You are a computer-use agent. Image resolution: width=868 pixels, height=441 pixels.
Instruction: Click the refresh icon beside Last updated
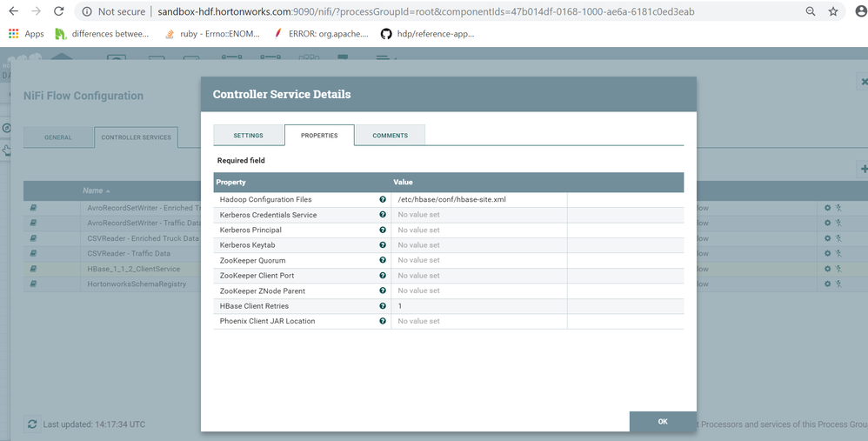(32, 424)
